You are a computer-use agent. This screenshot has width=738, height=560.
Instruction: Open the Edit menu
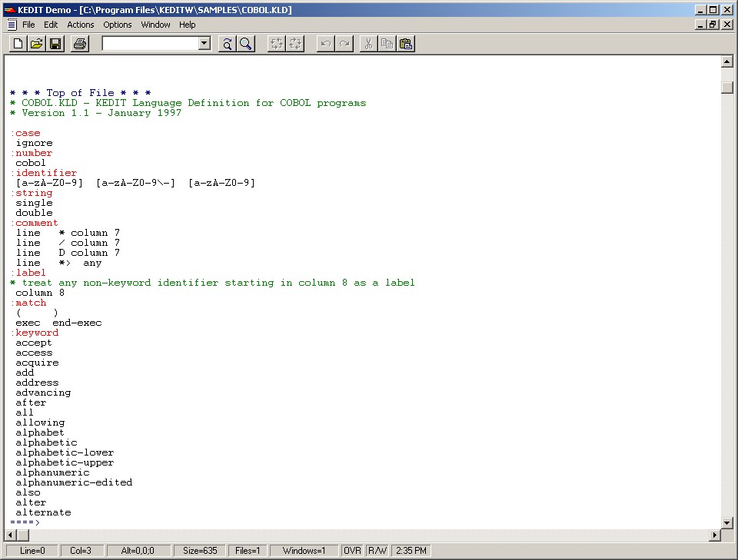click(x=51, y=25)
